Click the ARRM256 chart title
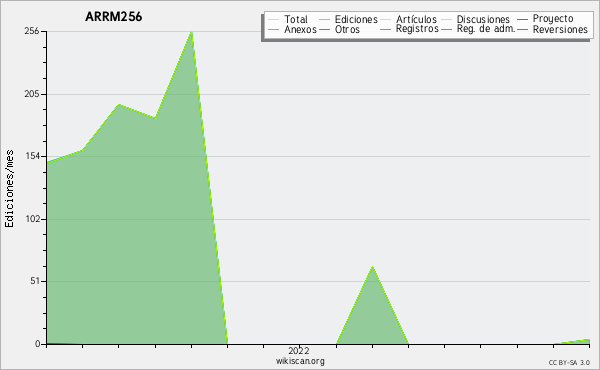Image resolution: width=600 pixels, height=370 pixels. [114, 17]
